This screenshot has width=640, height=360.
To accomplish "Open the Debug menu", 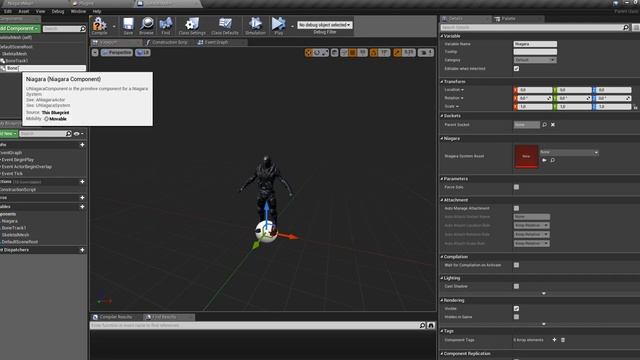I will tap(58, 11).
